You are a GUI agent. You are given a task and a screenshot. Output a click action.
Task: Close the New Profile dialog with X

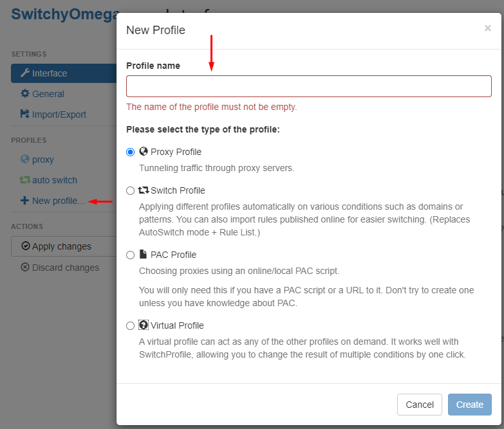pyautogui.click(x=488, y=28)
